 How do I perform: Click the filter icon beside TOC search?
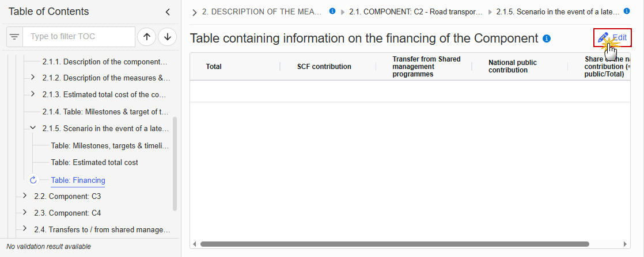14,37
